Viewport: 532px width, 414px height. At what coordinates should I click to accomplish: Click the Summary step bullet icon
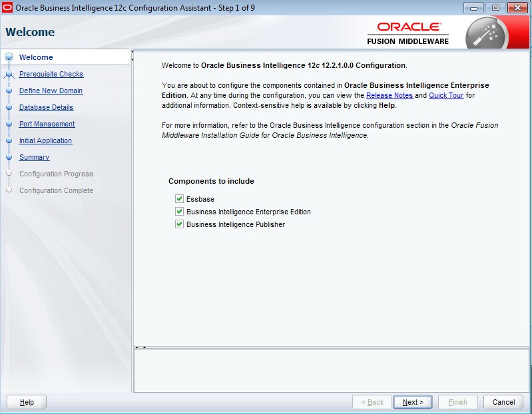pos(9,157)
